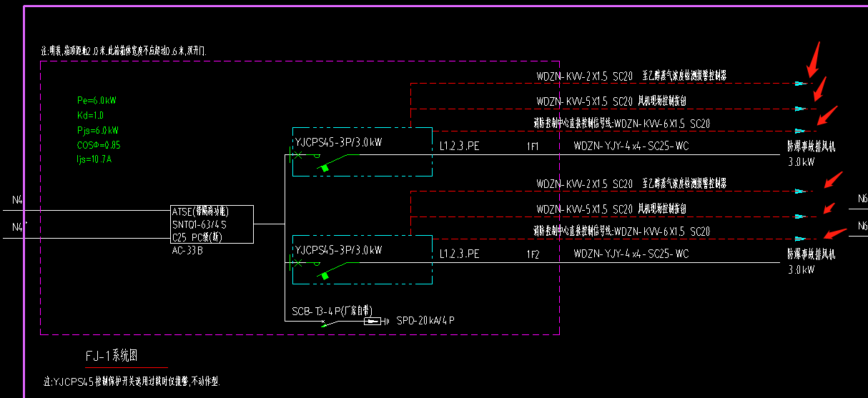
Task: Click the YJCPS45-3P/3.0kW text of circuit 1F2
Action: tap(338, 250)
